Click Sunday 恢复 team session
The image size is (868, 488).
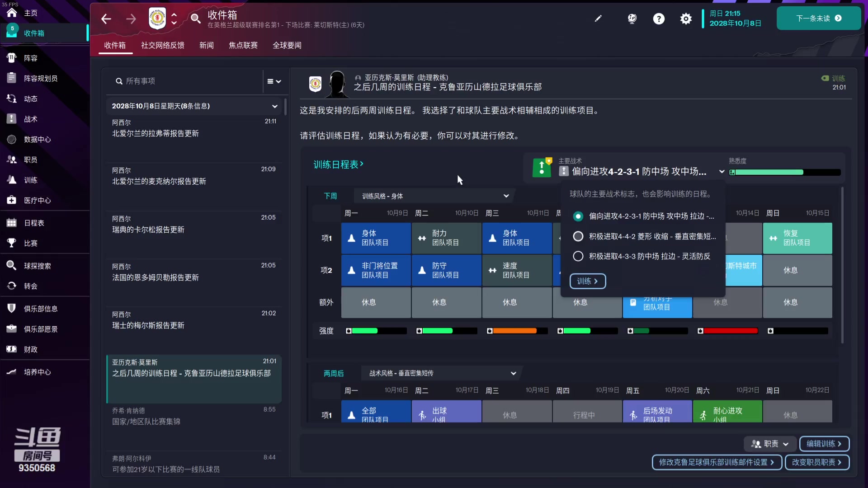pos(797,238)
